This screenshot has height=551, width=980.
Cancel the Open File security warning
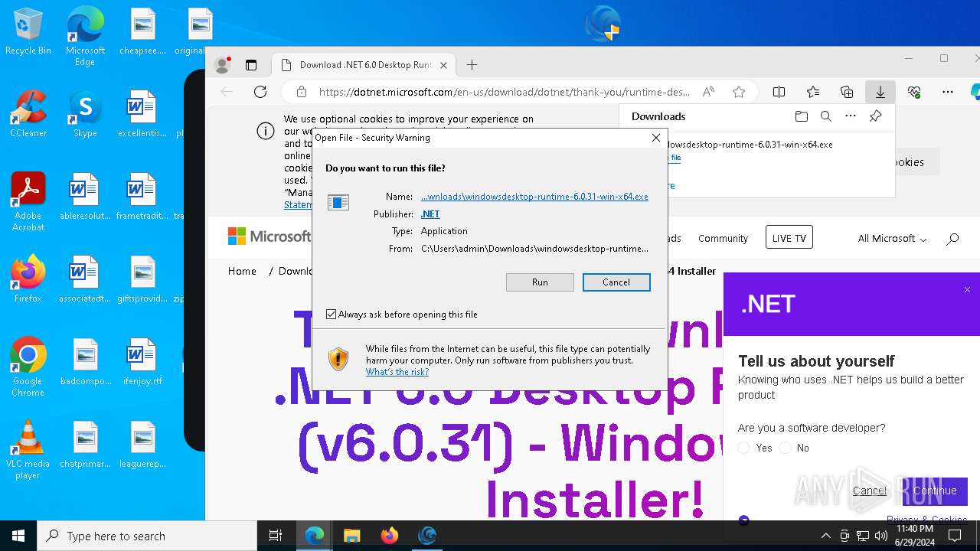[x=616, y=282]
